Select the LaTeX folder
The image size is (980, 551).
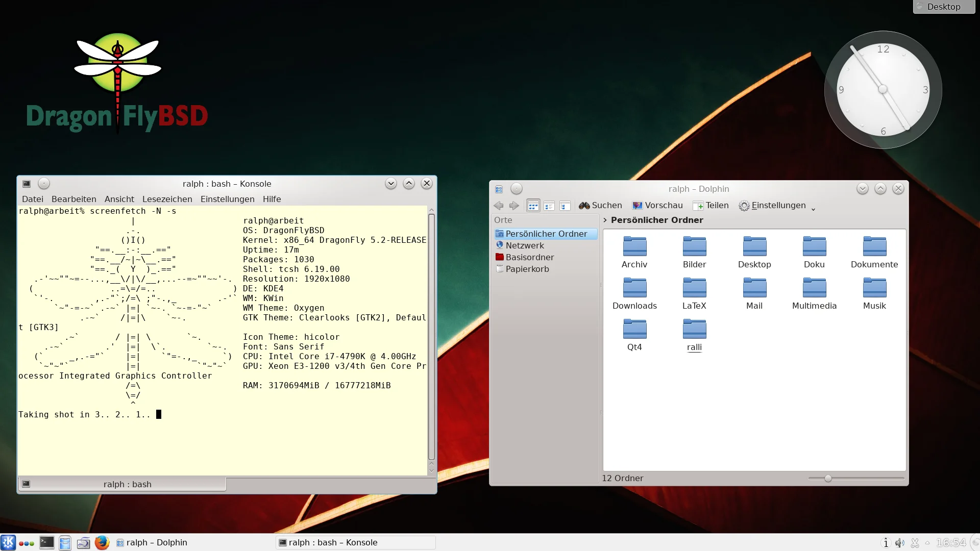[695, 294]
